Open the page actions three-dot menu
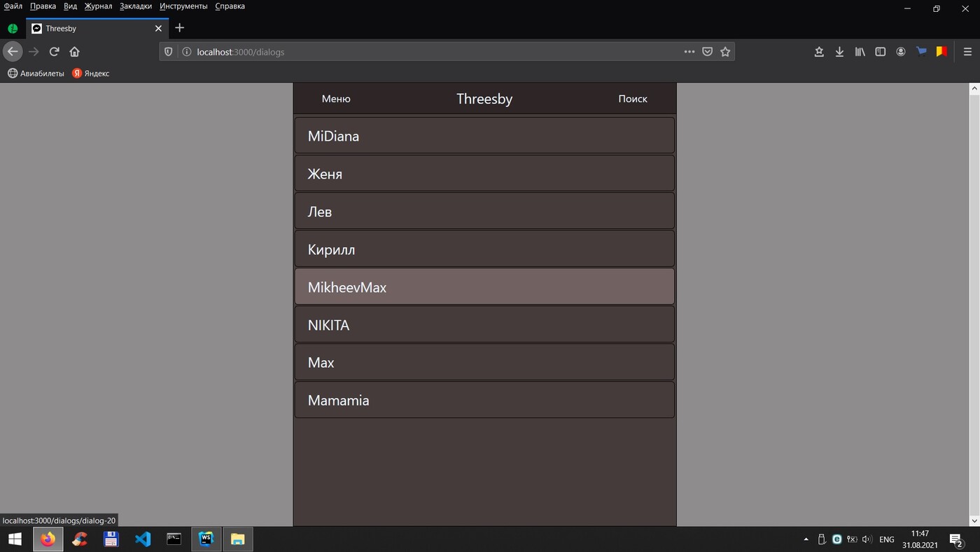 pos(689,52)
